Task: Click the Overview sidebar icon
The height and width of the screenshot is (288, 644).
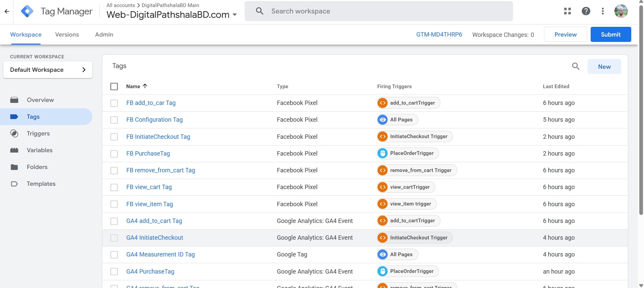Action: pyautogui.click(x=14, y=100)
